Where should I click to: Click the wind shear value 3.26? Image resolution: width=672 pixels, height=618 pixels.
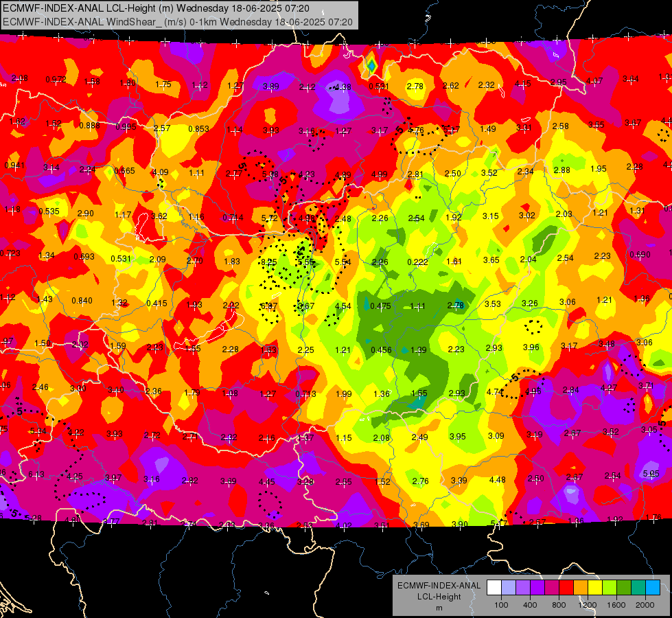point(530,304)
